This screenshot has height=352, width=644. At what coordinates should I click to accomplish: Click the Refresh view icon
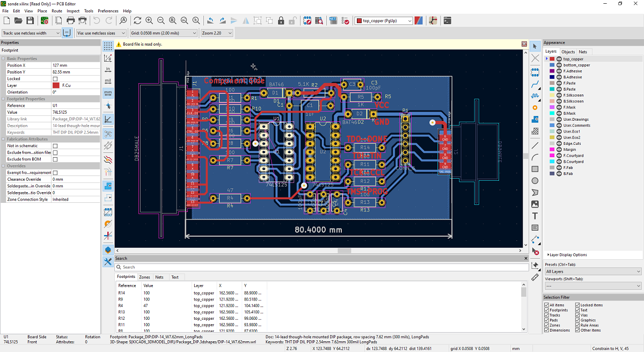point(137,20)
